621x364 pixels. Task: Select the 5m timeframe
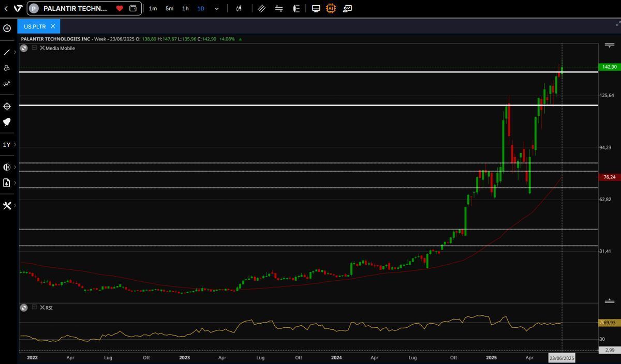[169, 8]
